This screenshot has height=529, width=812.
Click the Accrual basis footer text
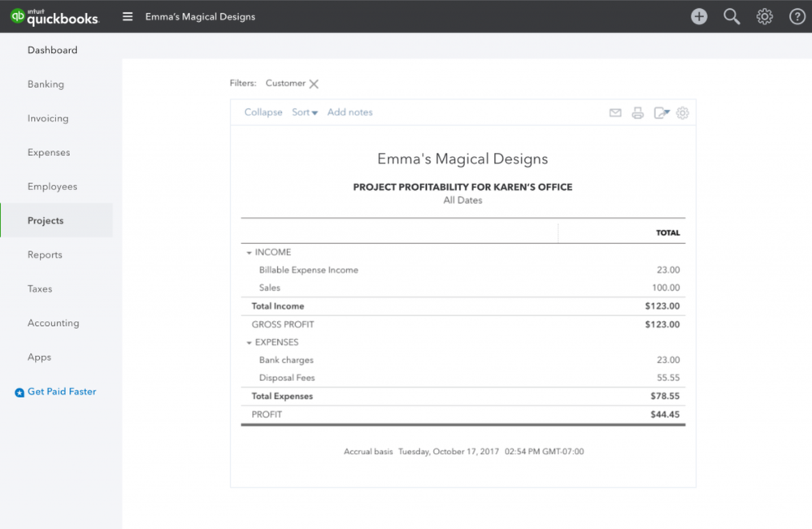pos(368,452)
